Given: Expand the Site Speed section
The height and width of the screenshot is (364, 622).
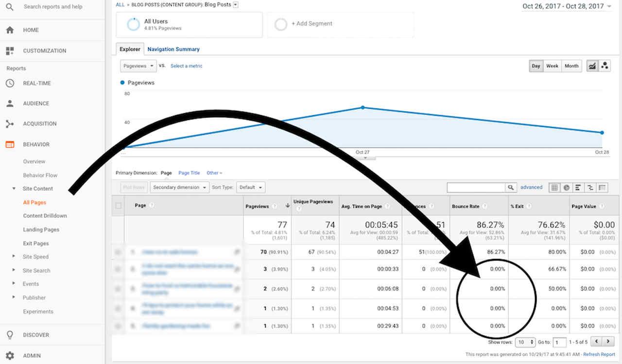Looking at the screenshot, I should pos(14,257).
